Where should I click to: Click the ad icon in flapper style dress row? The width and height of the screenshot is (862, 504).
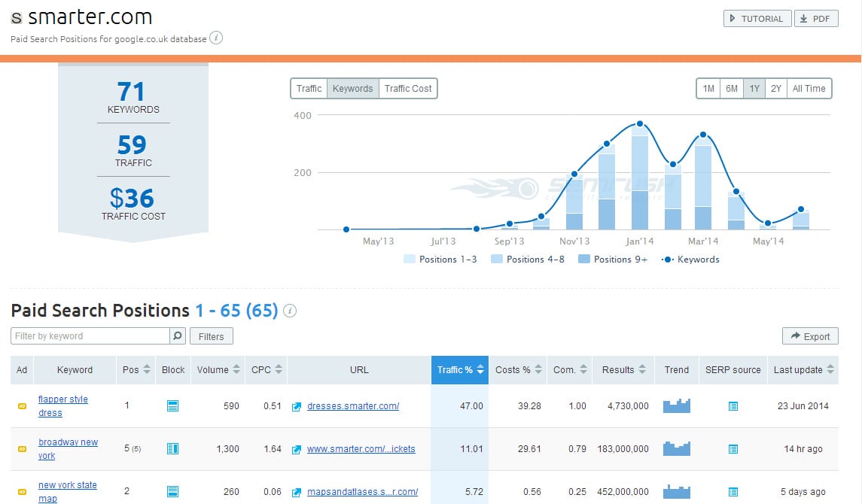pos(22,405)
